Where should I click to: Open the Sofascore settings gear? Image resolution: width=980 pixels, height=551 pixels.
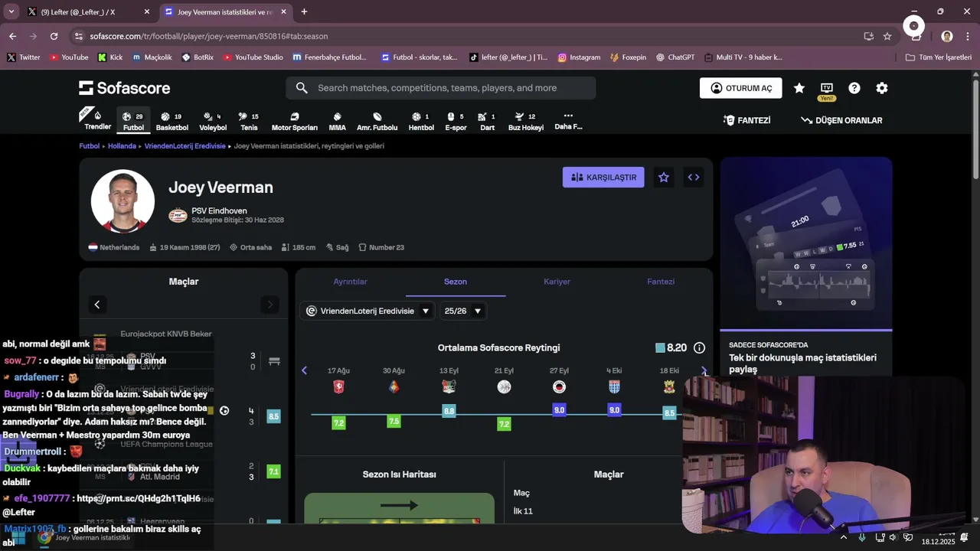click(882, 88)
